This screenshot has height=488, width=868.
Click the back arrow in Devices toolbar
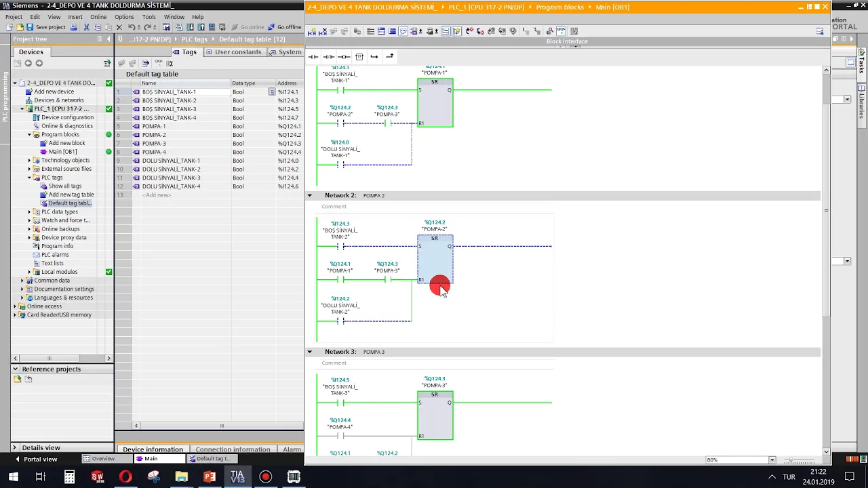[28, 63]
